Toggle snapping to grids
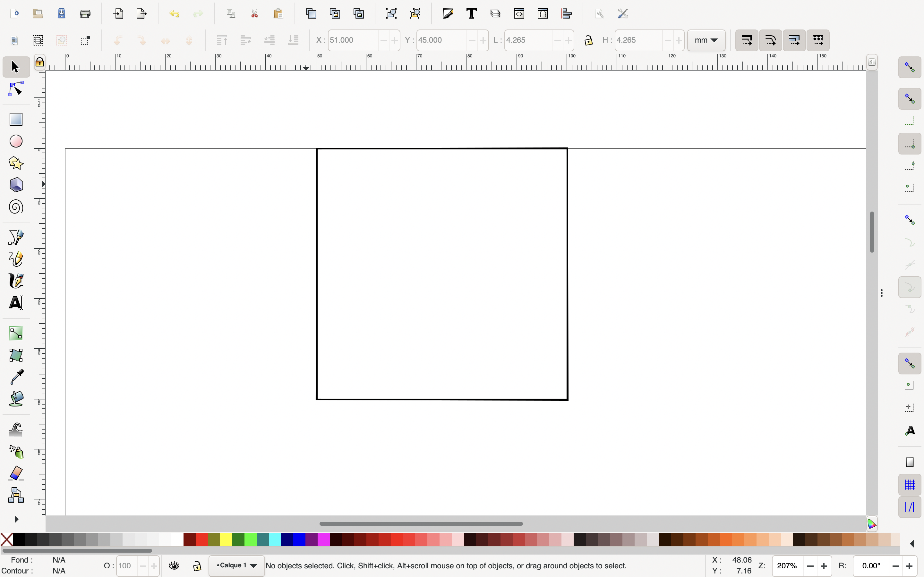The height and width of the screenshot is (577, 924). pyautogui.click(x=910, y=485)
